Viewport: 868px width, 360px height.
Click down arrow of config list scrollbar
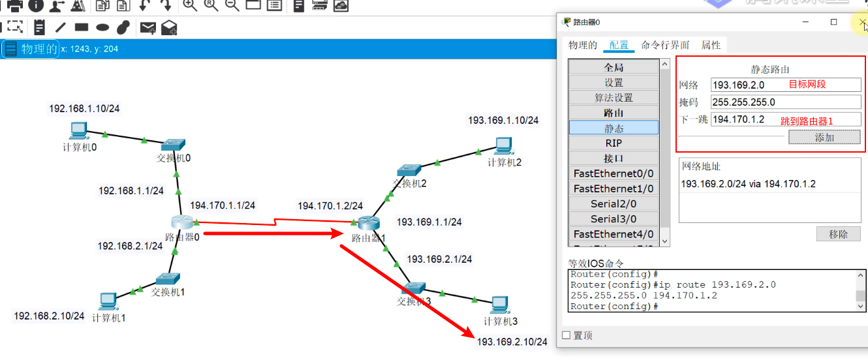click(x=665, y=241)
